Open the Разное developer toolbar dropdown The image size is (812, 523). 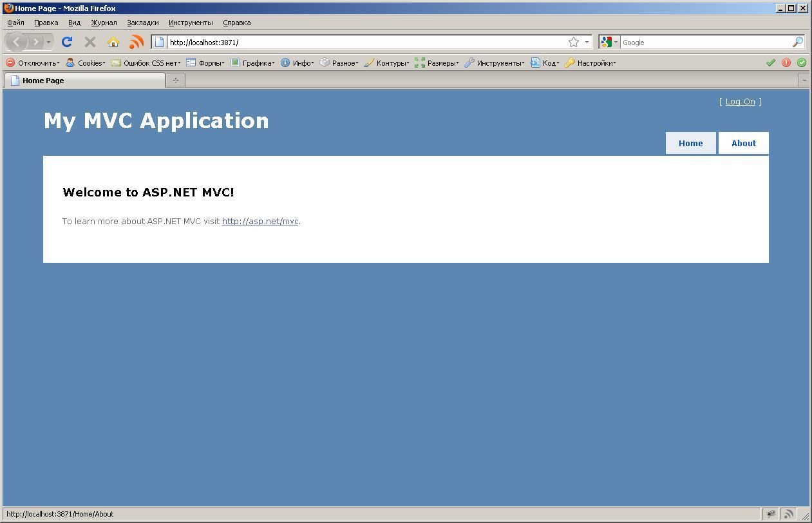[339, 63]
